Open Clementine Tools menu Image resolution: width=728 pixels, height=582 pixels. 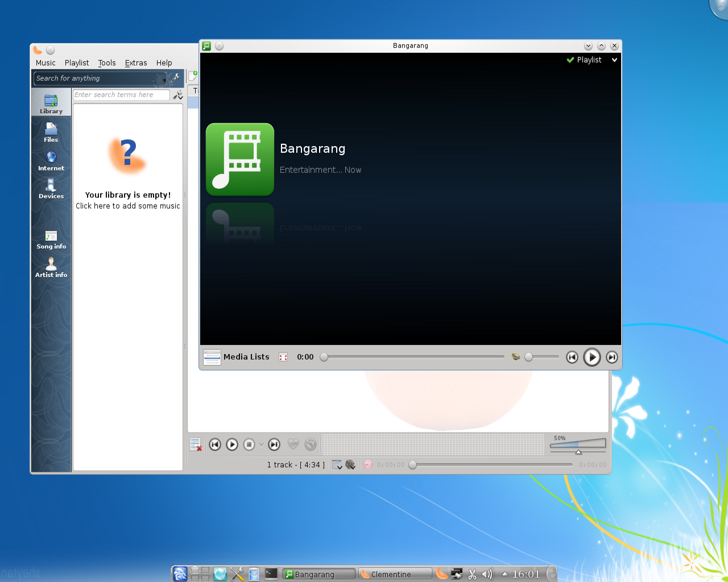107,63
